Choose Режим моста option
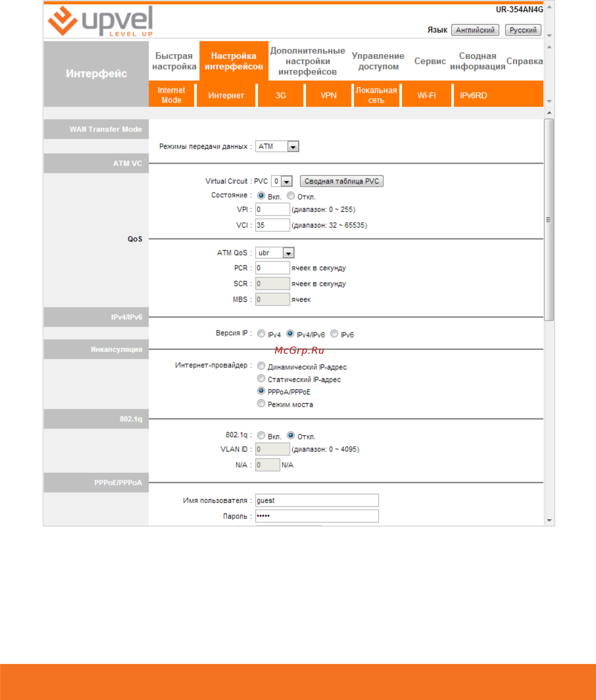Image resolution: width=596 pixels, height=700 pixels. 261,403
